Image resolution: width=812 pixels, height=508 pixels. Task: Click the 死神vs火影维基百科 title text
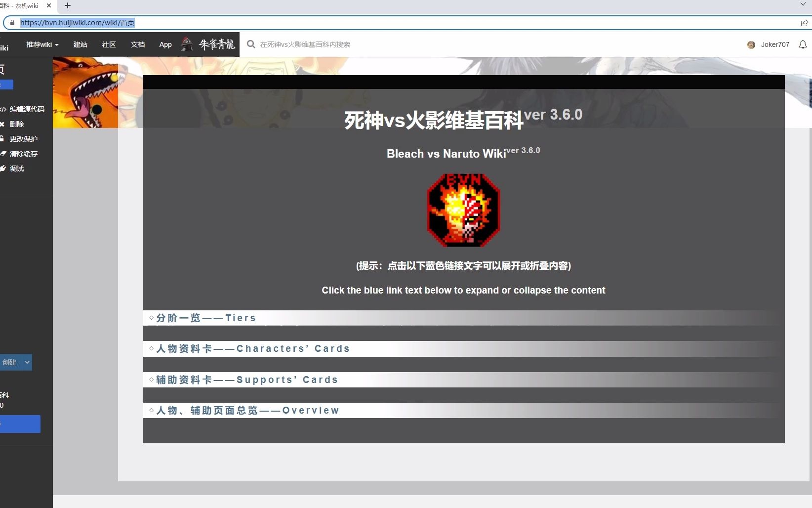pos(434,121)
